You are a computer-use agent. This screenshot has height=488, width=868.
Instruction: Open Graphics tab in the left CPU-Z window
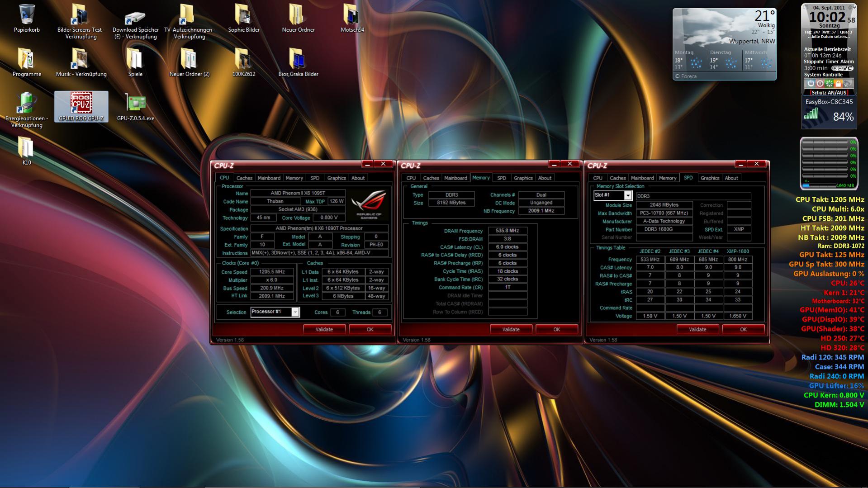[337, 178]
